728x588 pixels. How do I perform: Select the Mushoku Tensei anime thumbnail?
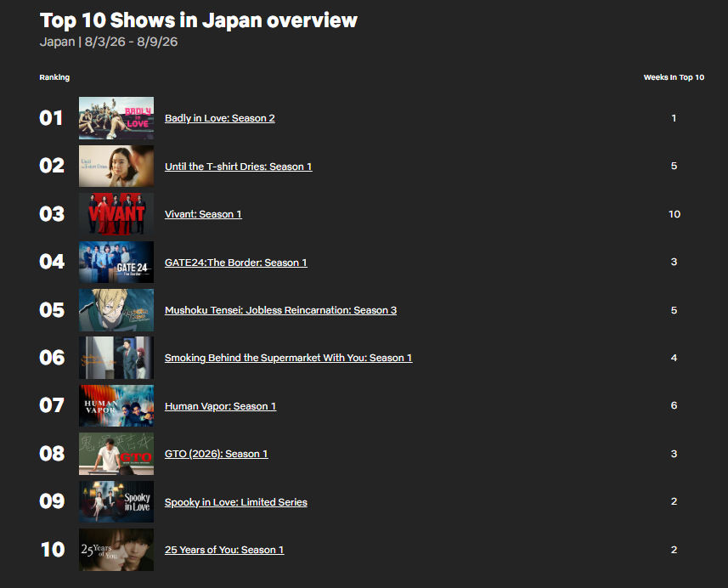[x=116, y=310]
